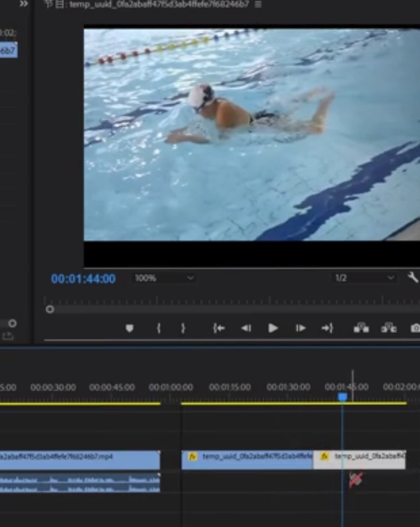Open the monitor settings wrench menu
Screen dimensions: 420x527
click(413, 278)
